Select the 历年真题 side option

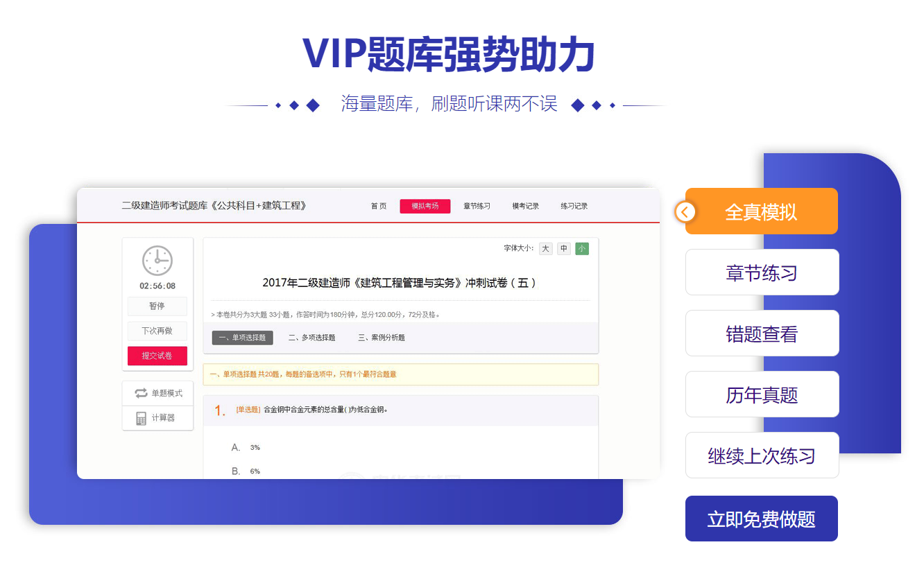point(762,394)
